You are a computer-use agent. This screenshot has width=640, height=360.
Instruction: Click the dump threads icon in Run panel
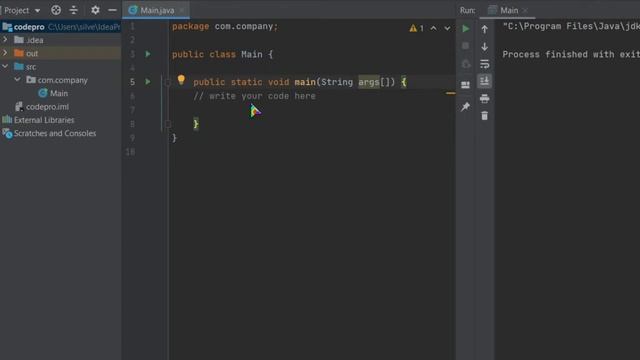[465, 64]
